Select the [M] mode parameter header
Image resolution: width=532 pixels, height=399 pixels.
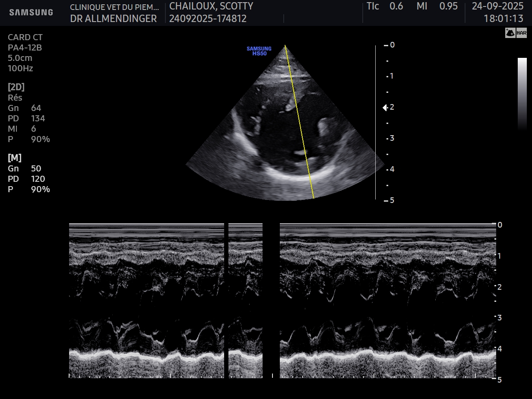click(x=15, y=158)
